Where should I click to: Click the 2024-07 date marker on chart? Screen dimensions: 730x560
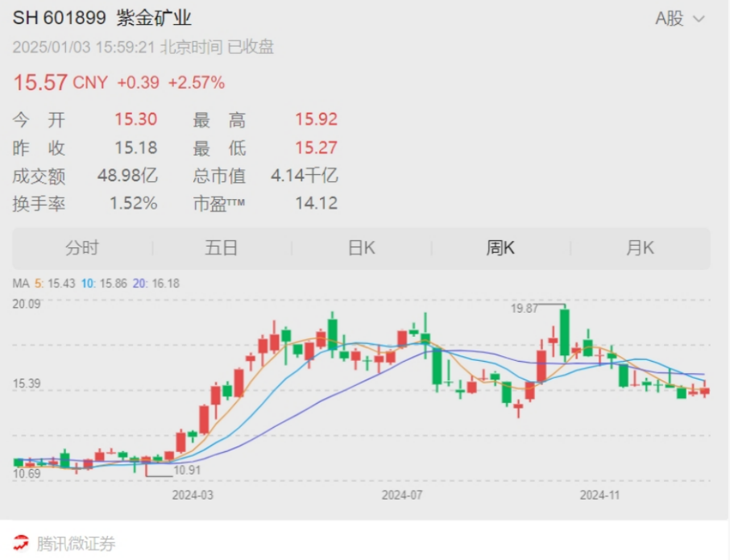[403, 495]
